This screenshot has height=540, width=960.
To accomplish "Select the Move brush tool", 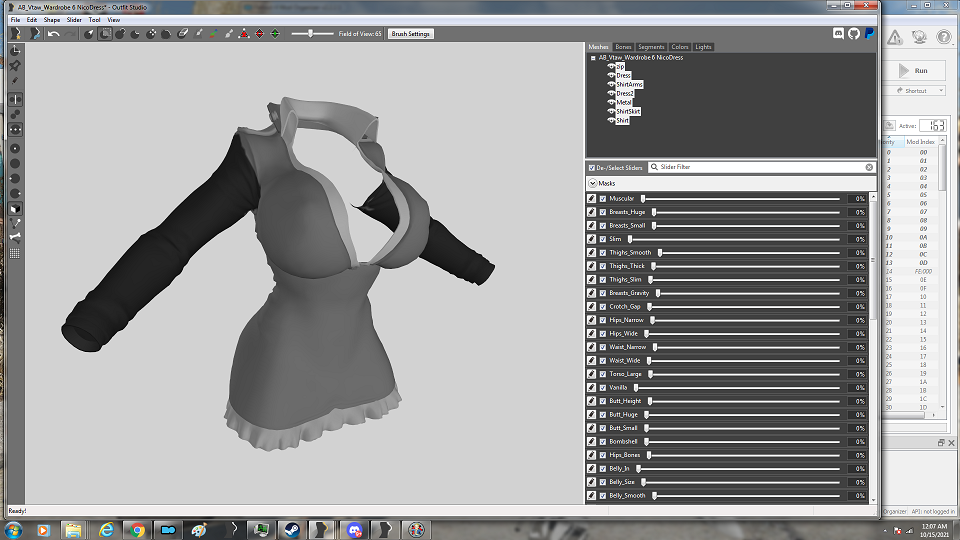I will point(151,34).
